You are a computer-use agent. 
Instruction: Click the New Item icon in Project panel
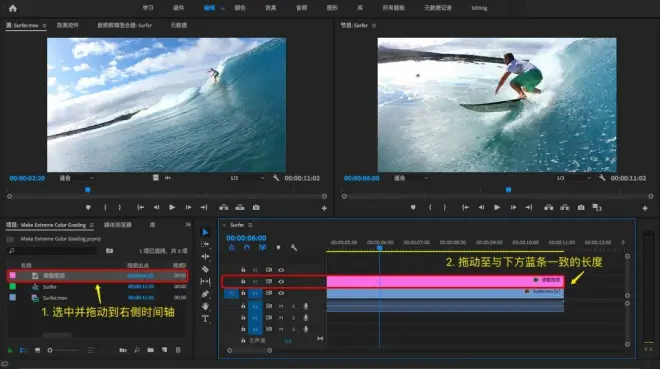coord(164,350)
